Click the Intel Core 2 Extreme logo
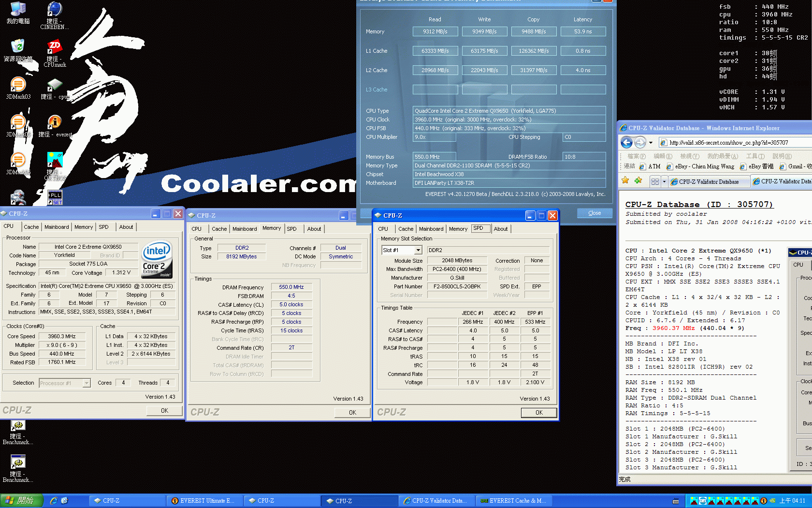 coord(157,260)
